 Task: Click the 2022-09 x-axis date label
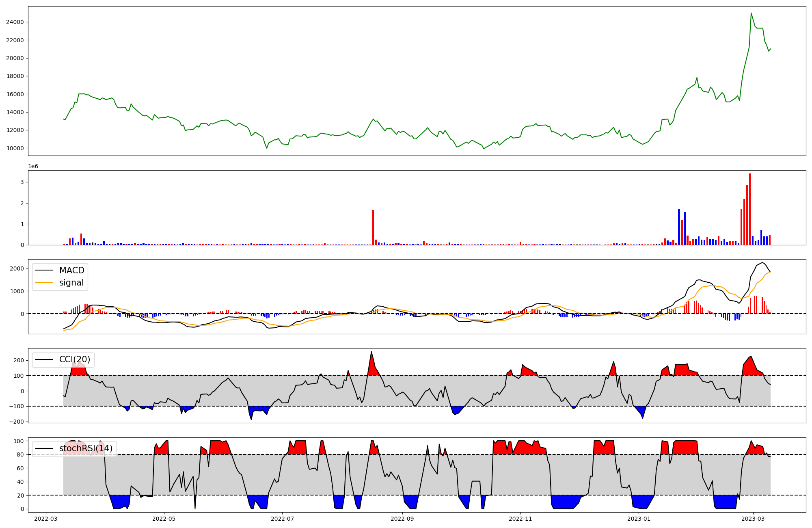click(402, 519)
